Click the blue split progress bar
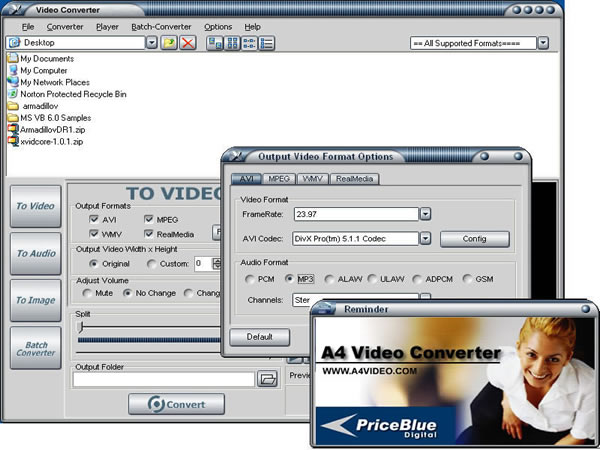 click(x=149, y=340)
